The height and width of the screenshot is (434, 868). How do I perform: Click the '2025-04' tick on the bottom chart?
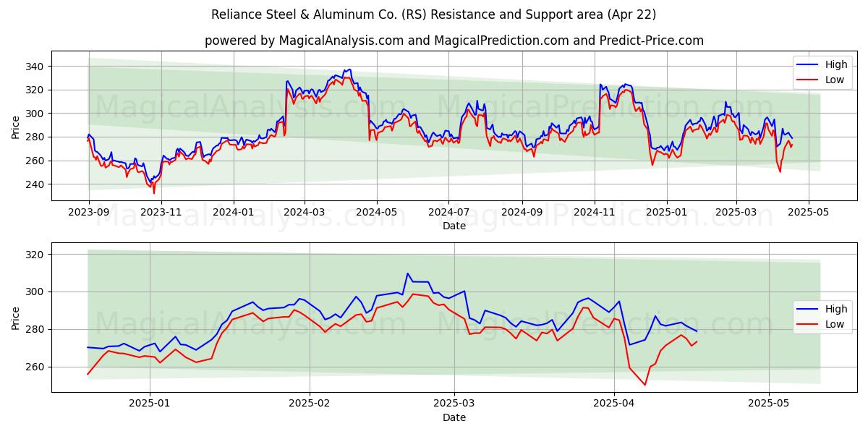tap(614, 404)
